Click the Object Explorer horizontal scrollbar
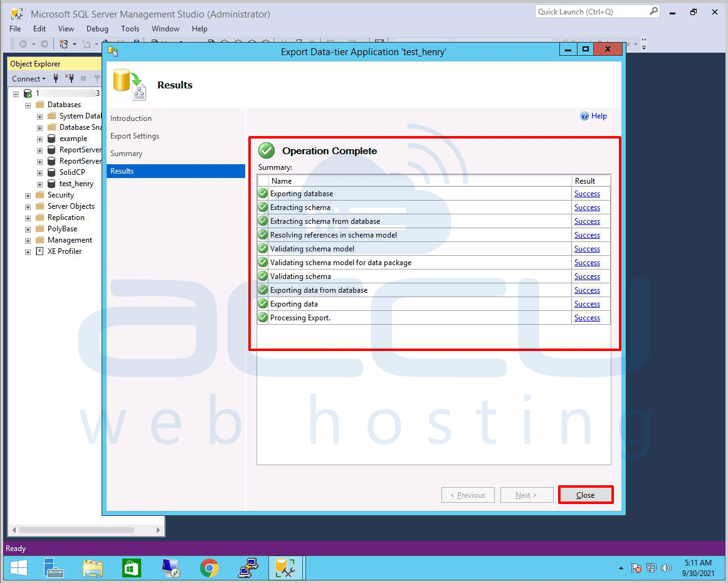The height and width of the screenshot is (583, 728). point(86,530)
